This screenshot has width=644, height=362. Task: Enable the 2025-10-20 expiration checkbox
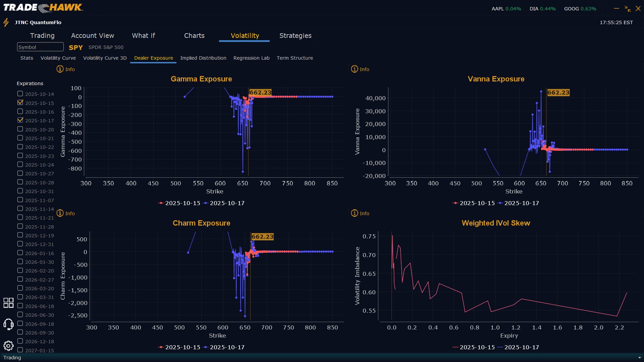pyautogui.click(x=20, y=129)
